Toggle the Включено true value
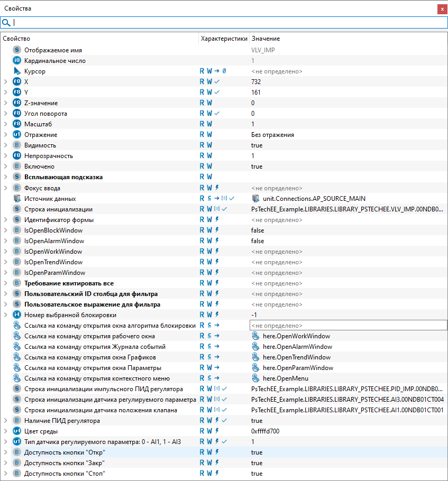 pyautogui.click(x=257, y=166)
